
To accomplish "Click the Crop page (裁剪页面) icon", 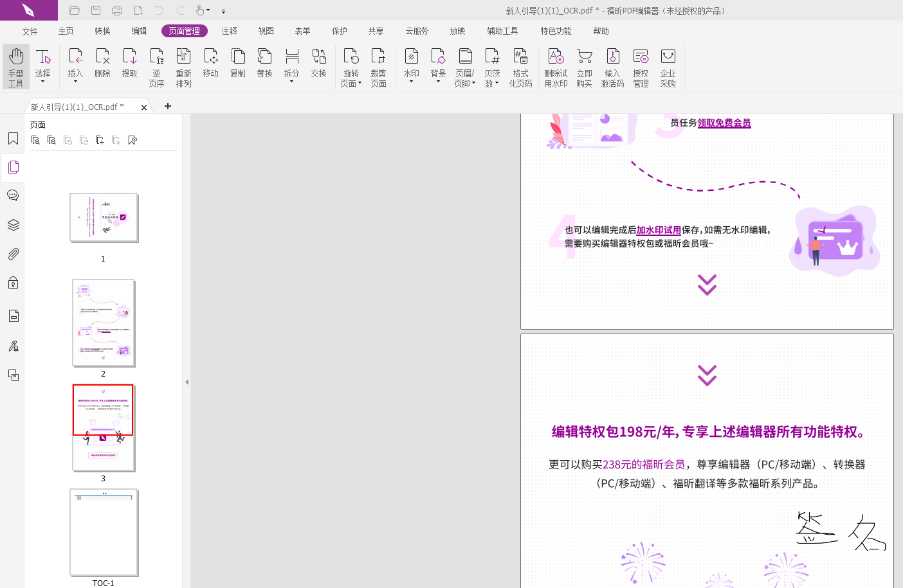I will (x=378, y=66).
